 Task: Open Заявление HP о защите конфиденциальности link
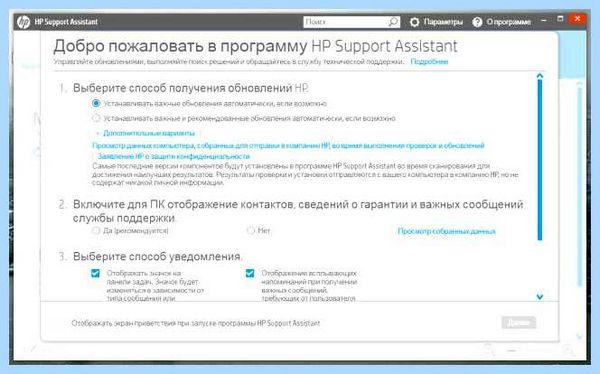tap(174, 156)
